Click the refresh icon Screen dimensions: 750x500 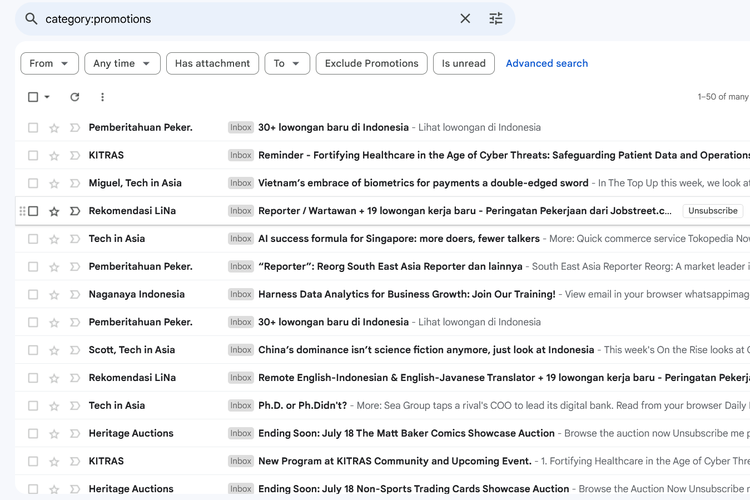click(74, 97)
